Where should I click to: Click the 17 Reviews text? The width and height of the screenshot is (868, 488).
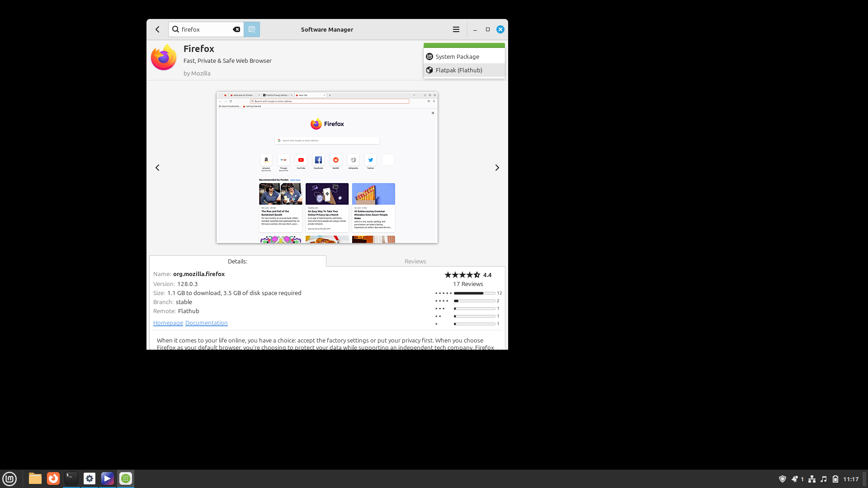pyautogui.click(x=468, y=284)
